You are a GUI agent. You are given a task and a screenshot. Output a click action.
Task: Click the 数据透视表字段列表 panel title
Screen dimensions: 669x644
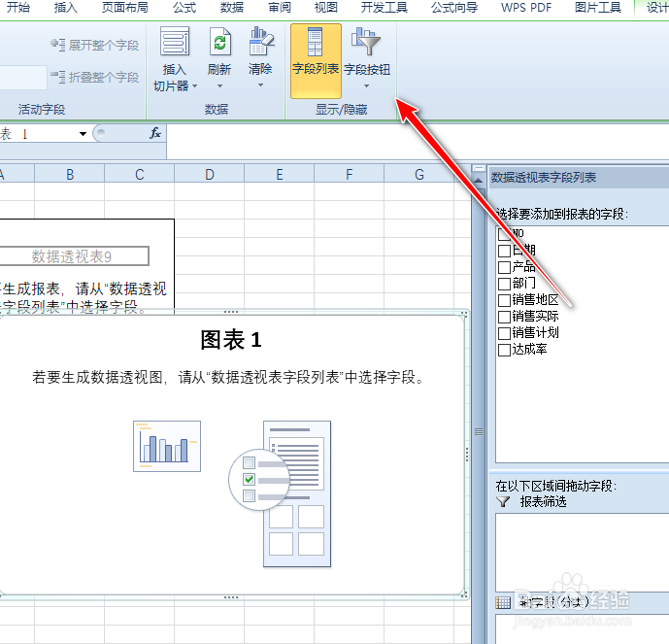tap(544, 177)
